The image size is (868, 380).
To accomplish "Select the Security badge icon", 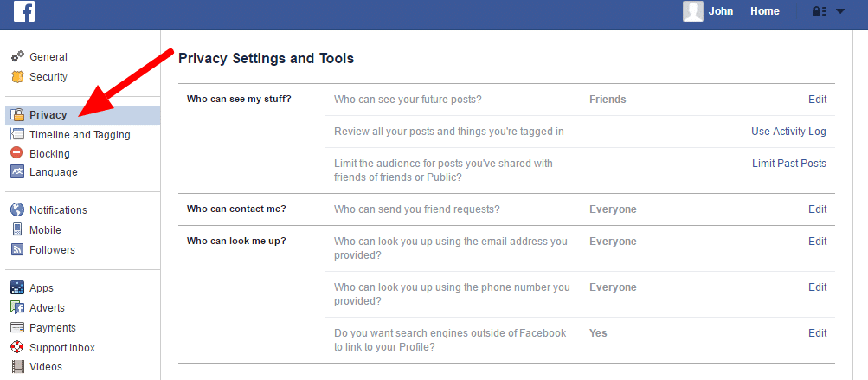I will [x=17, y=77].
